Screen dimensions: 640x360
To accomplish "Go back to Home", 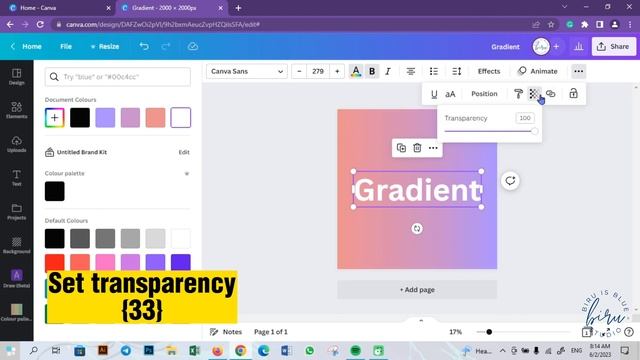I will pos(27,47).
